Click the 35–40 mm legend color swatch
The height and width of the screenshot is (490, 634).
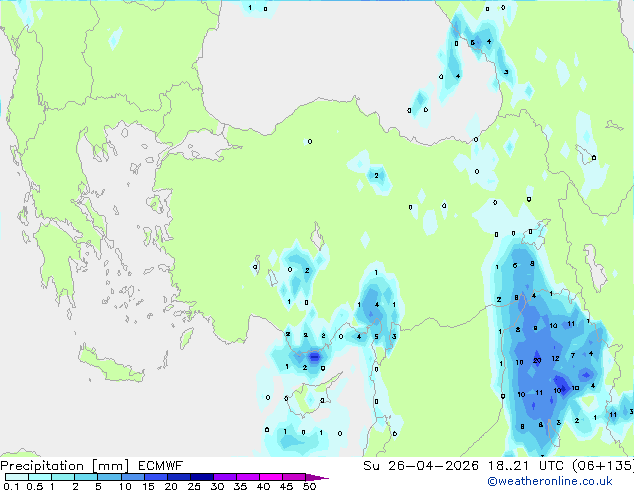(248, 477)
